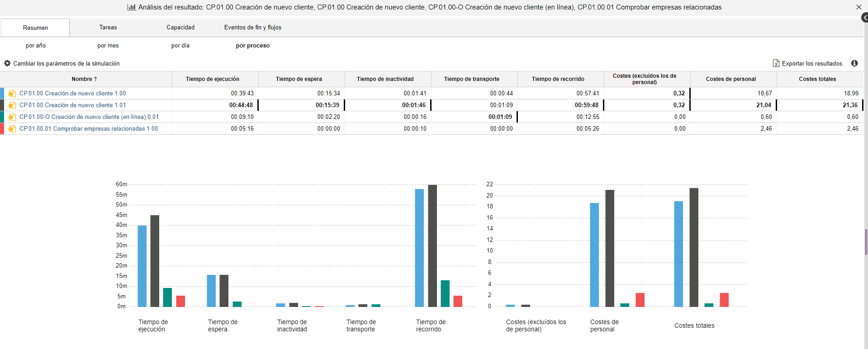Viewport: 868px width, 349px height.
Task: Click total cost value 21,36
Action: tap(850, 105)
